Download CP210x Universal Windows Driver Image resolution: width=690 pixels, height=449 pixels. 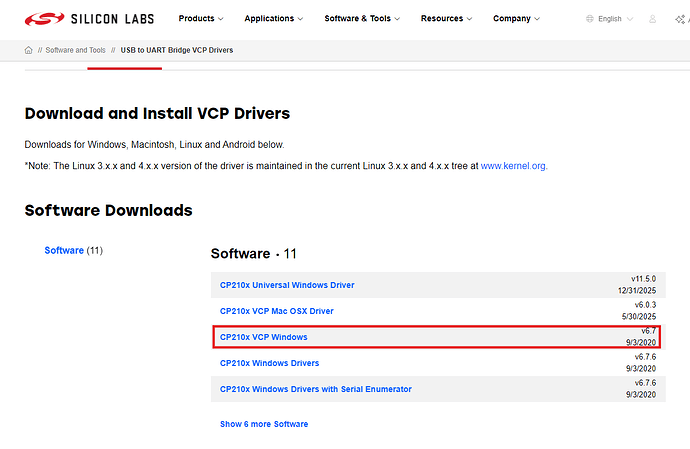[287, 285]
